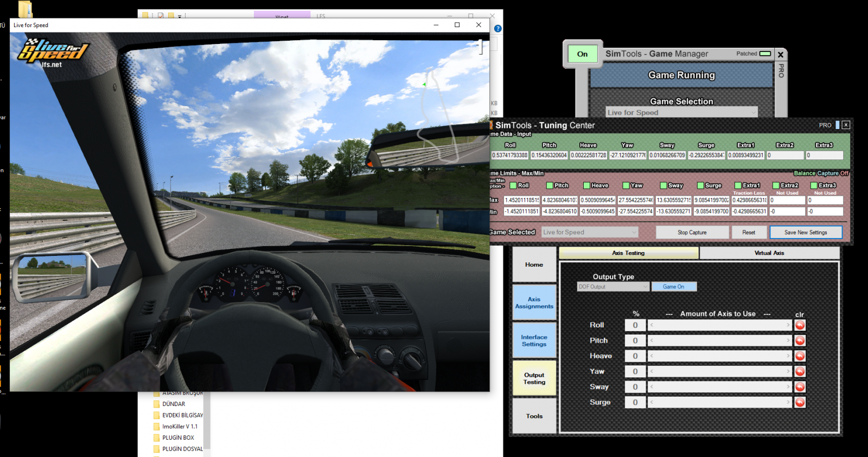Screen dimensions: 868x457
Task: Click the Heave axis amount slider
Action: coord(720,356)
